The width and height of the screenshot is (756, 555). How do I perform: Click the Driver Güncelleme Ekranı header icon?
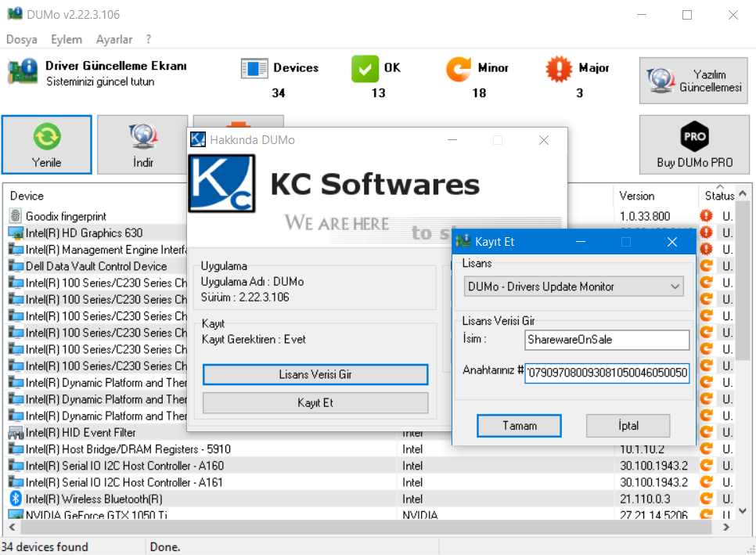click(23, 71)
